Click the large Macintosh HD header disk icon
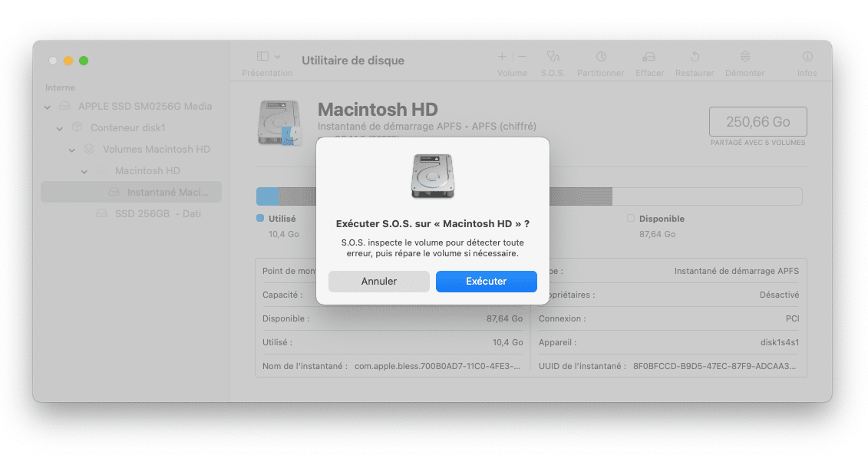 (x=280, y=123)
